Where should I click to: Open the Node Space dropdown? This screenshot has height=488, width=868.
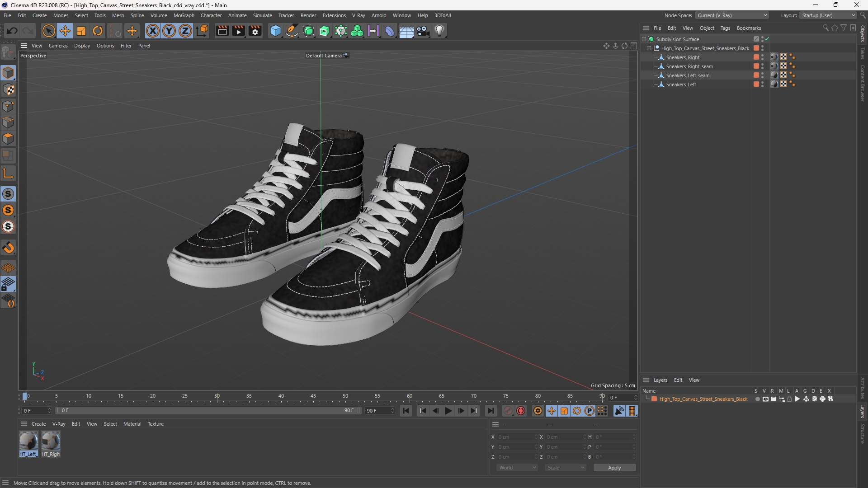732,15
